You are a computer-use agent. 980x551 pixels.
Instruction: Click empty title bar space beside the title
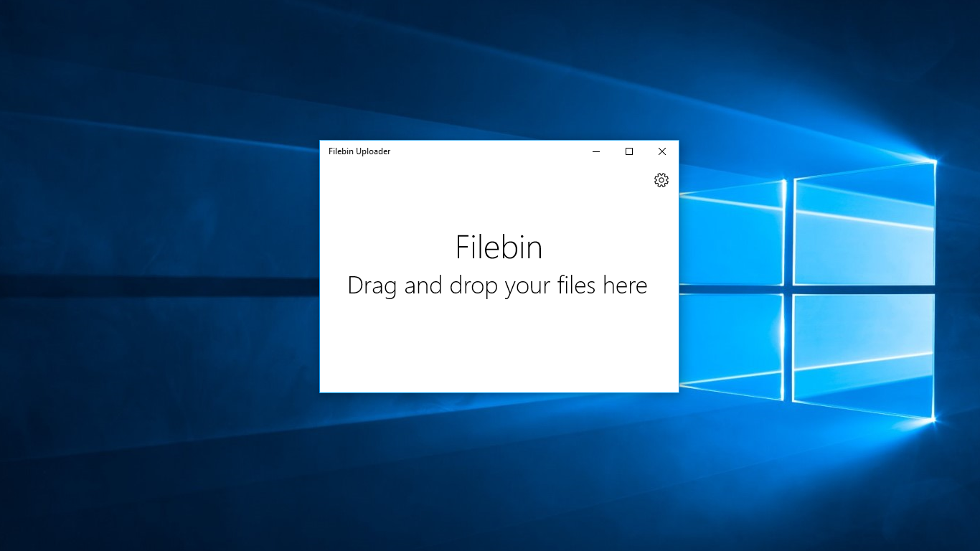(488, 151)
